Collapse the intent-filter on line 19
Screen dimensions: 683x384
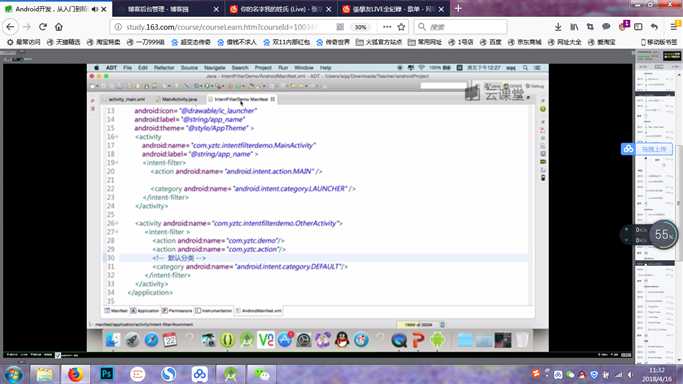pos(117,163)
